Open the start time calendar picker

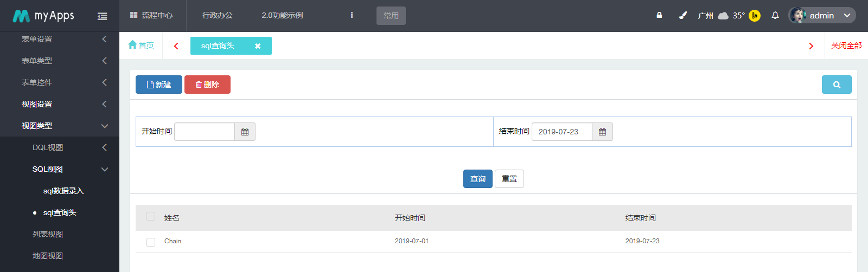click(245, 132)
